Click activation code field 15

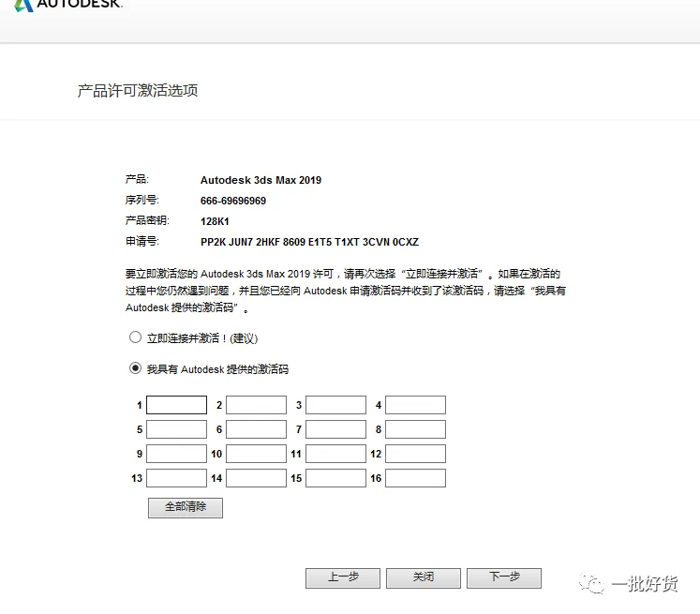tap(335, 478)
